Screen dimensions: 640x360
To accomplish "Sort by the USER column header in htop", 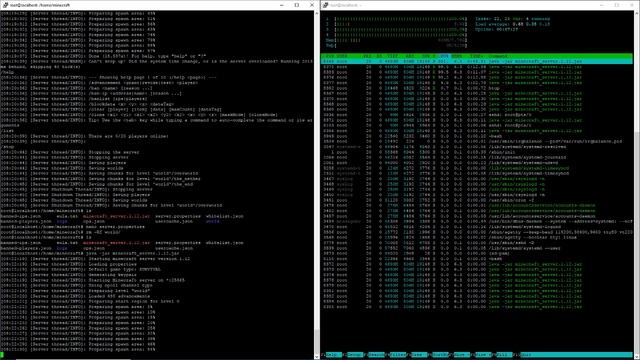I will (x=342, y=56).
